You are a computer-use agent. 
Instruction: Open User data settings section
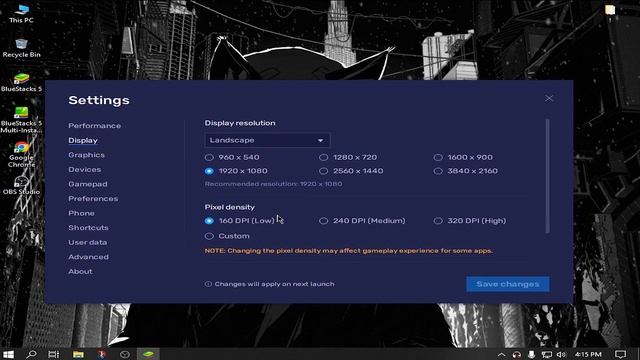pyautogui.click(x=87, y=242)
